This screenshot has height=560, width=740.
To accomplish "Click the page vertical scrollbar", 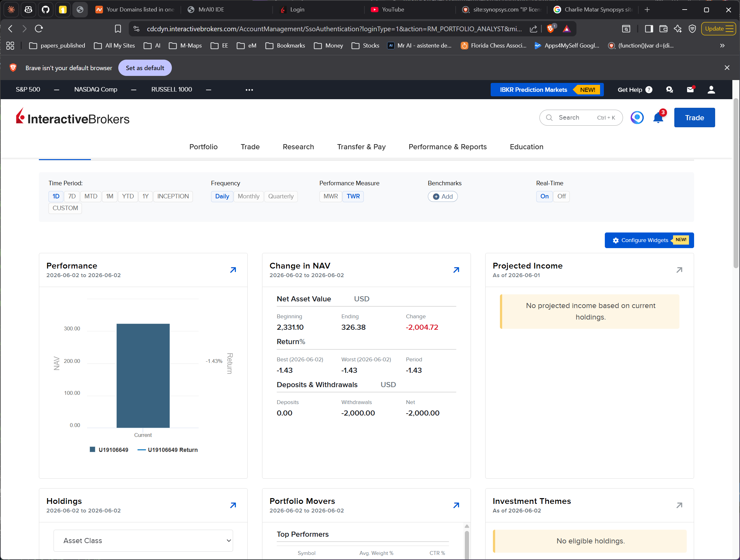I will (736, 183).
